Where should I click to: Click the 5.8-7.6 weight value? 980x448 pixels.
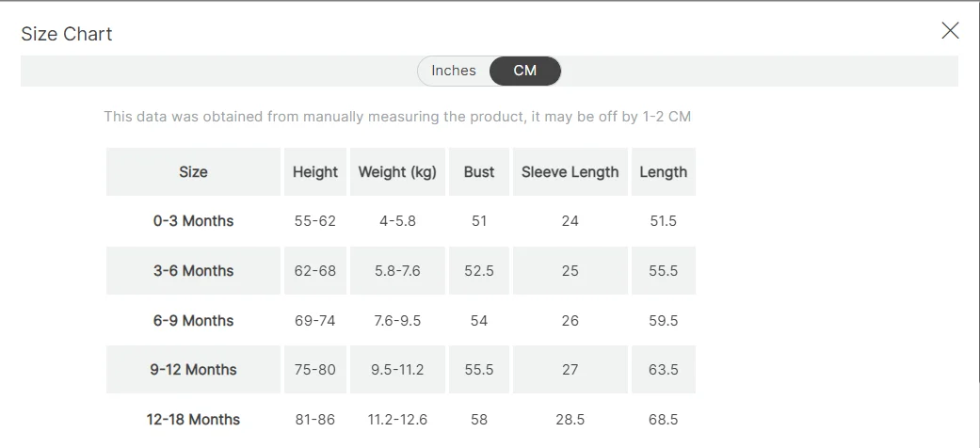[x=397, y=271]
